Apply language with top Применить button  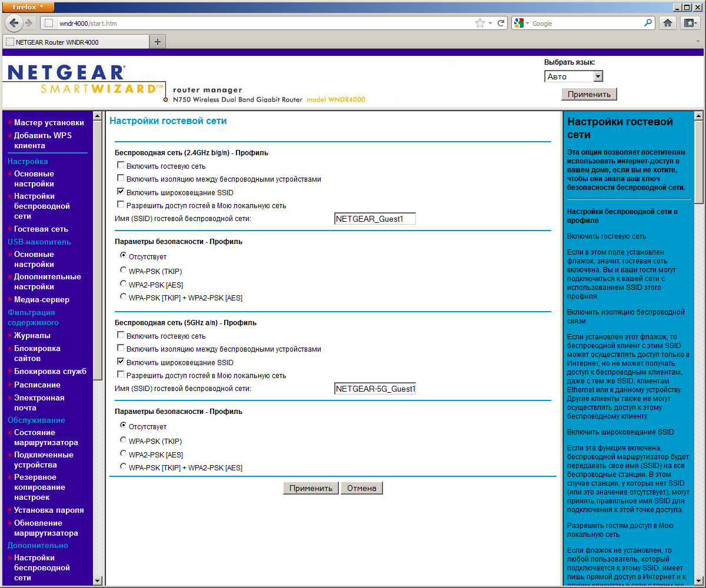coord(589,94)
